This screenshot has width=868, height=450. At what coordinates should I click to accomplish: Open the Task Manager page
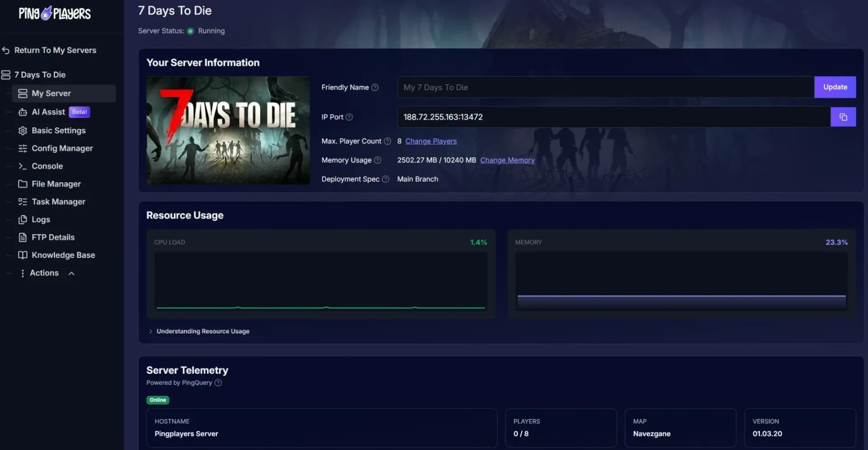[x=58, y=202]
